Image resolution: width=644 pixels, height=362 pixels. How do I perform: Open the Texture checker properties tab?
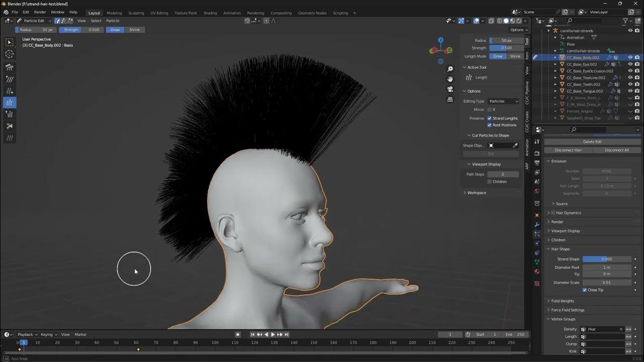(x=537, y=284)
